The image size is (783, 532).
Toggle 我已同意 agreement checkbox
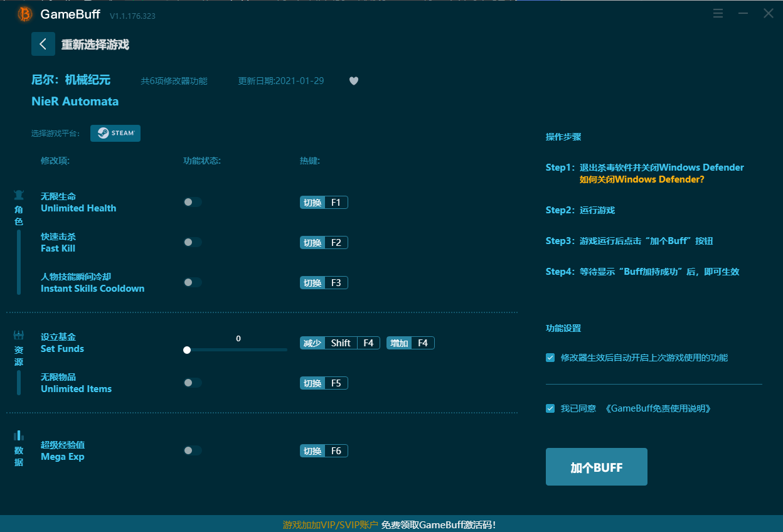550,408
